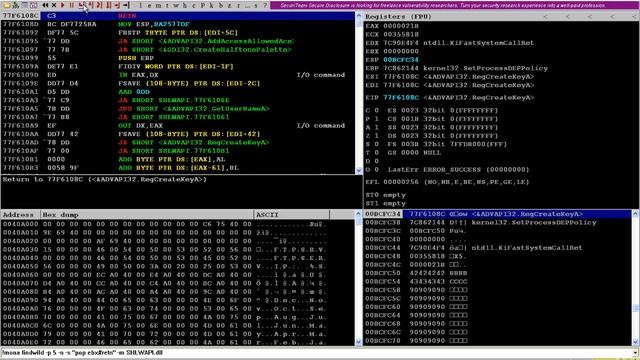Select the EFL 00000256 flags line
This screenshot has width=640, height=360.
pos(447,182)
